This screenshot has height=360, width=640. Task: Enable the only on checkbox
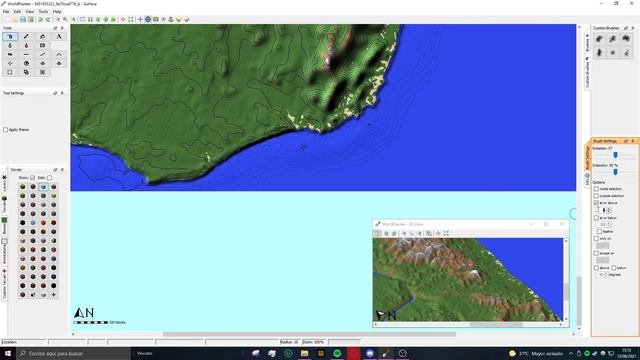click(596, 238)
